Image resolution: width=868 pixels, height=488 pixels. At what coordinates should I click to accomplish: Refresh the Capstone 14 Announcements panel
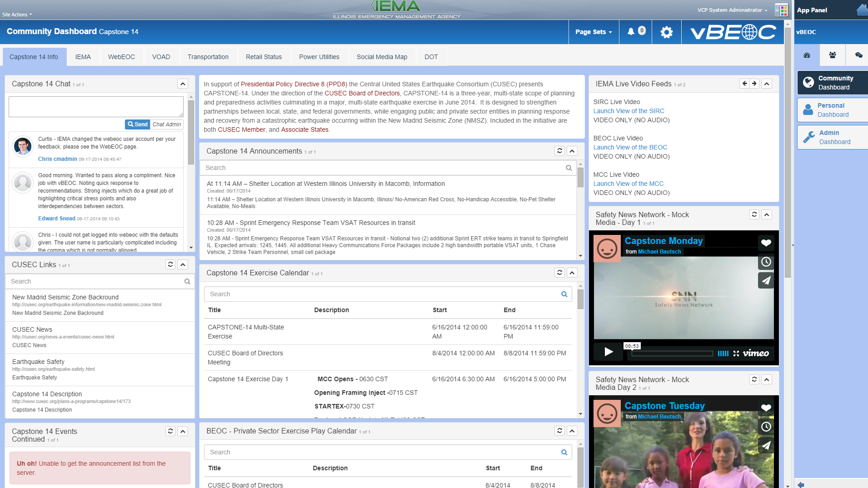(559, 151)
